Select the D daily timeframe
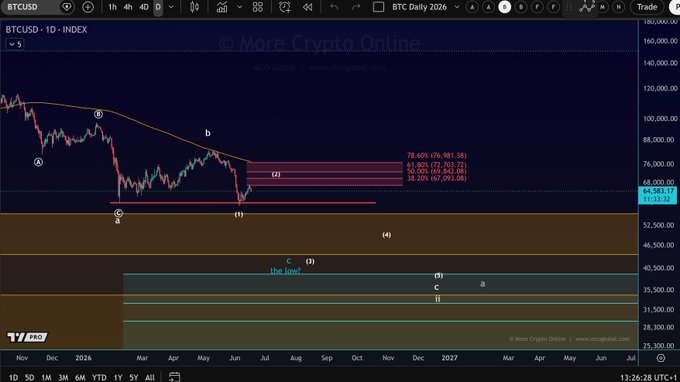This screenshot has width=680, height=382. click(158, 7)
